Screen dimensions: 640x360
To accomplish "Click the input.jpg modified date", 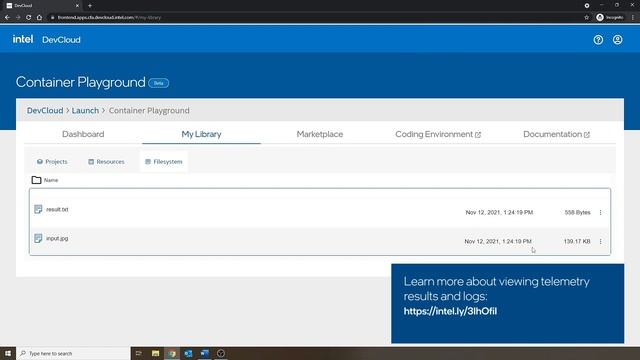I will point(498,241).
